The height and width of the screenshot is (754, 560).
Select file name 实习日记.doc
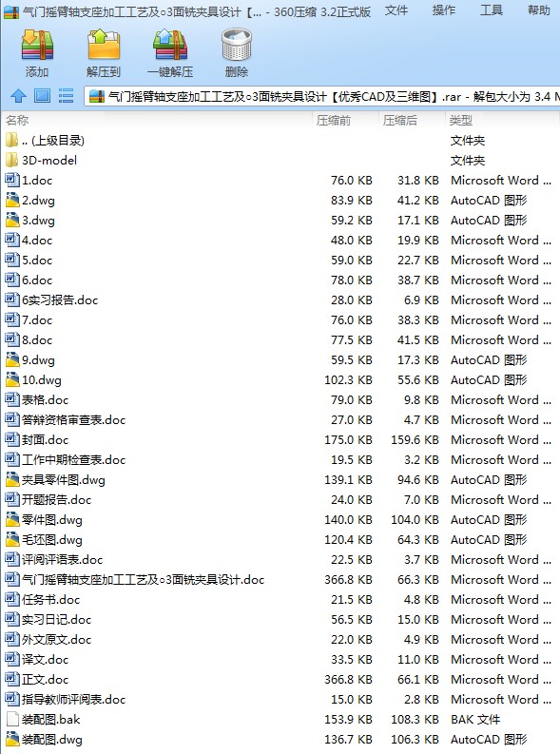(56, 619)
